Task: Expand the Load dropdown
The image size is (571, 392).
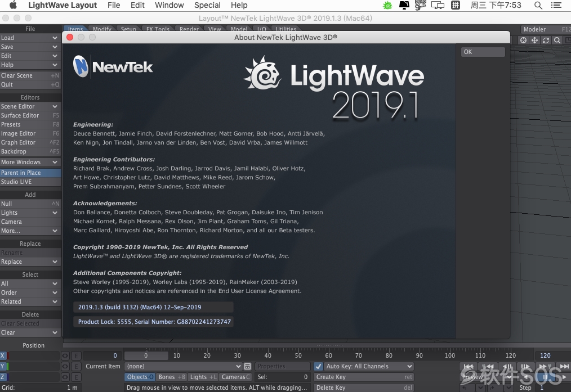Action: (x=30, y=38)
